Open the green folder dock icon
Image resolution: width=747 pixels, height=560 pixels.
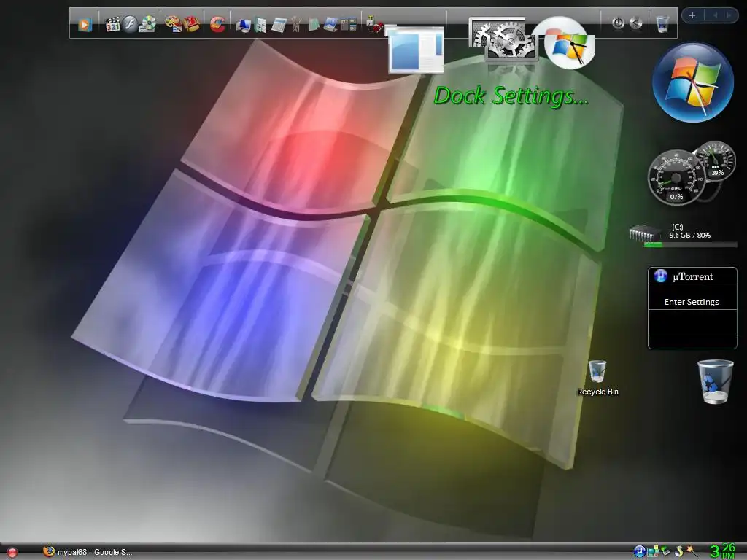[313, 24]
